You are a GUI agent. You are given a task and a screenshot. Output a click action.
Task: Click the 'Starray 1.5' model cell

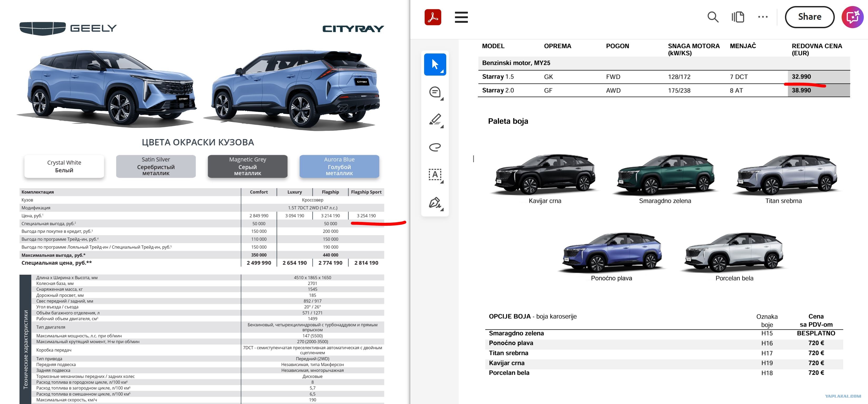[498, 77]
